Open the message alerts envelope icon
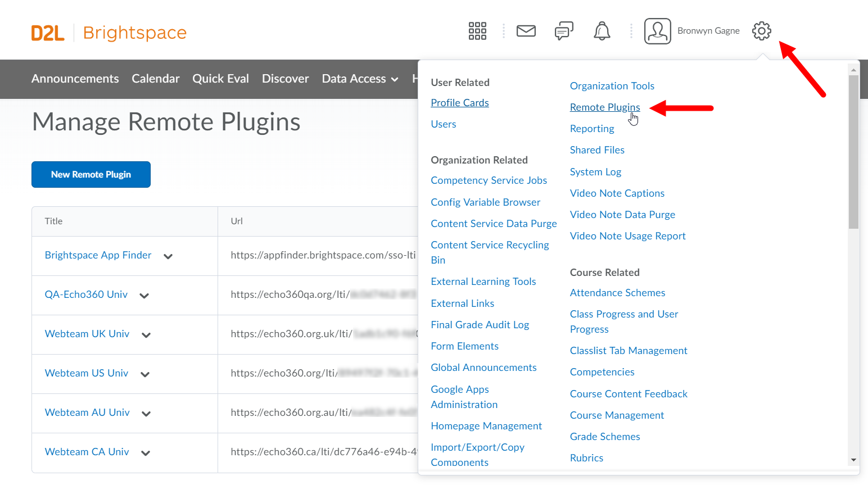Viewport: 868px width, 485px height. click(526, 31)
